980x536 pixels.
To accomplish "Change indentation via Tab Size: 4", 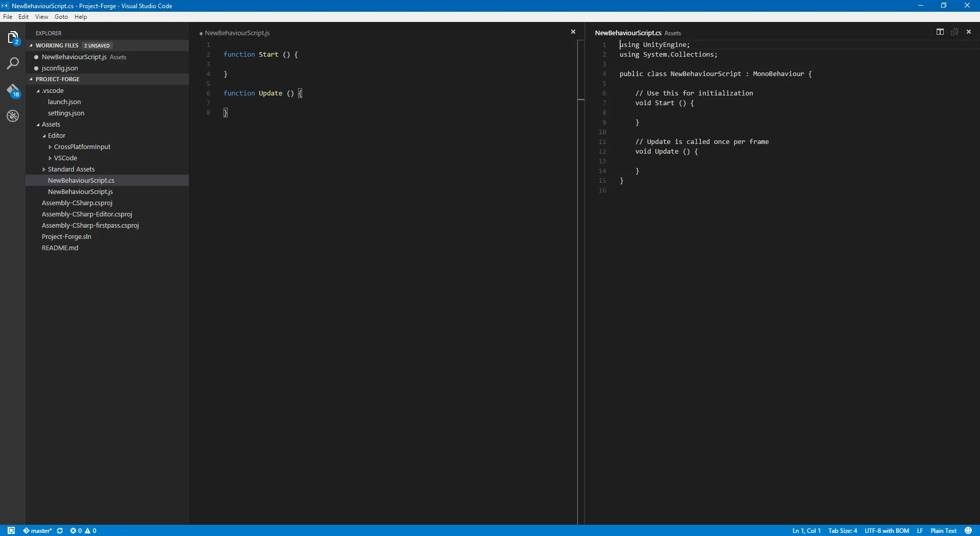I will point(843,530).
